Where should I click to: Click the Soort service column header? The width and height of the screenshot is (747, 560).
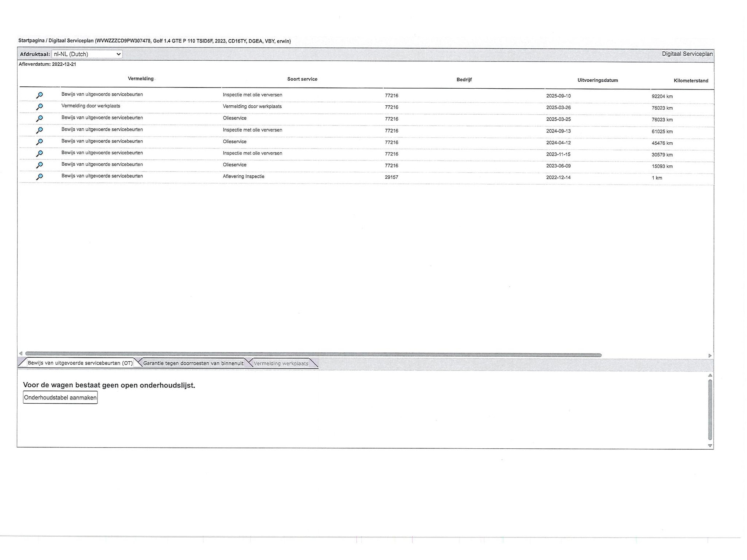[x=302, y=79]
